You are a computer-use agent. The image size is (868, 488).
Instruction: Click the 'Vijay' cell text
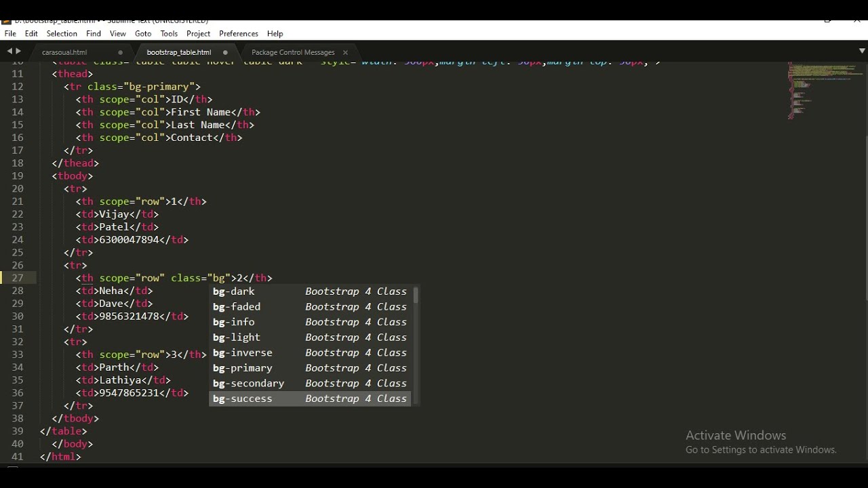(114, 214)
